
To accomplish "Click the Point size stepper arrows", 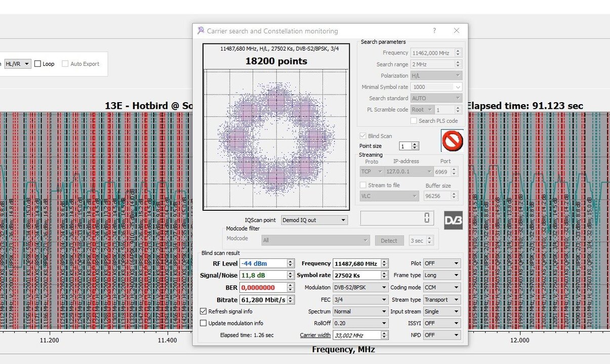I will [x=415, y=146].
